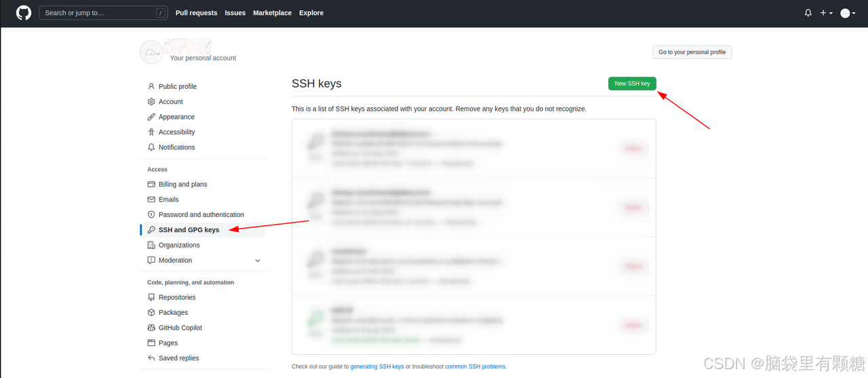
Task: Open Accessibility settings
Action: click(176, 132)
